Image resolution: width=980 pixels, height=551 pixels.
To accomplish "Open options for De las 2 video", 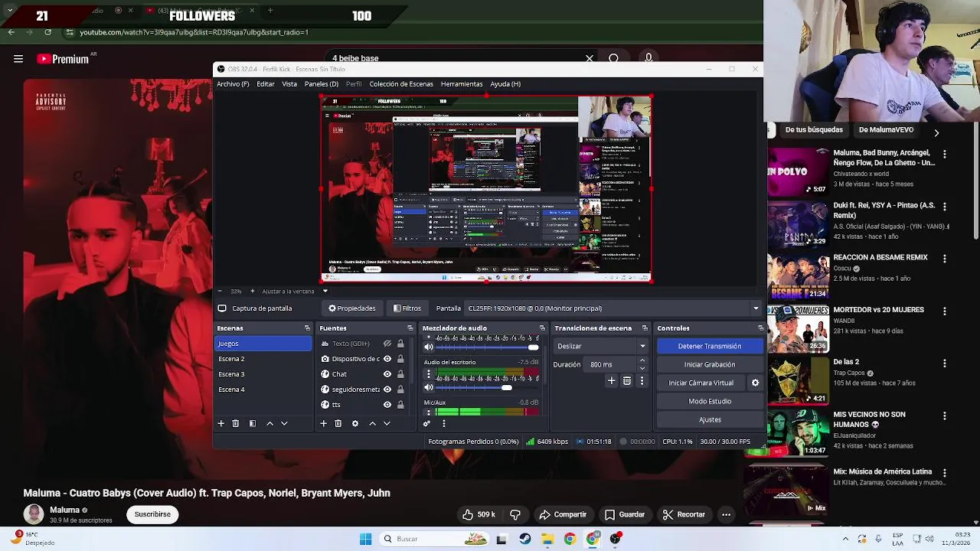I will click(945, 362).
